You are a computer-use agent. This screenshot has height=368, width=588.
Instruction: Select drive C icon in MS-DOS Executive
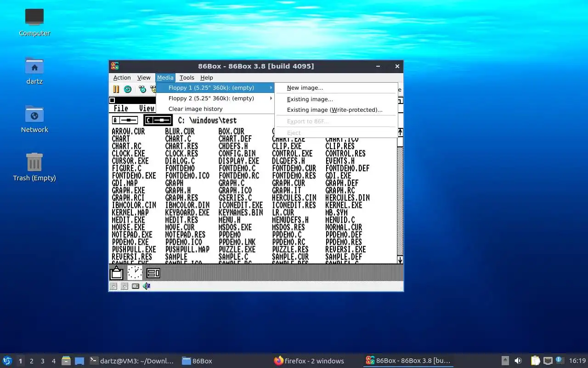click(x=158, y=120)
